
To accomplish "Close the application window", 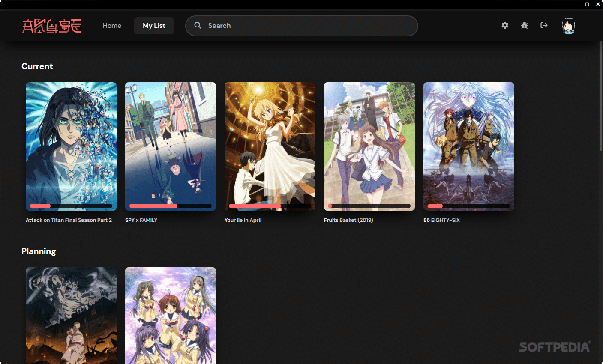I will [x=598, y=4].
